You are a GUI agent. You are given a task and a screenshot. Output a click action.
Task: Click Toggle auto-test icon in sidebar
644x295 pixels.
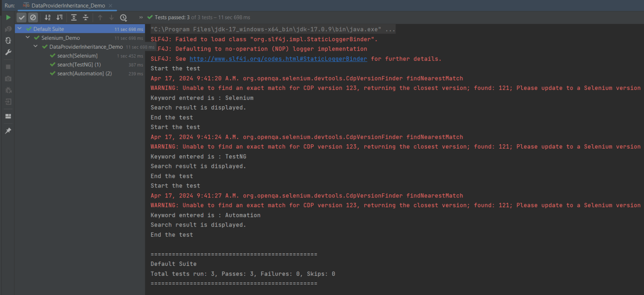tap(8, 40)
